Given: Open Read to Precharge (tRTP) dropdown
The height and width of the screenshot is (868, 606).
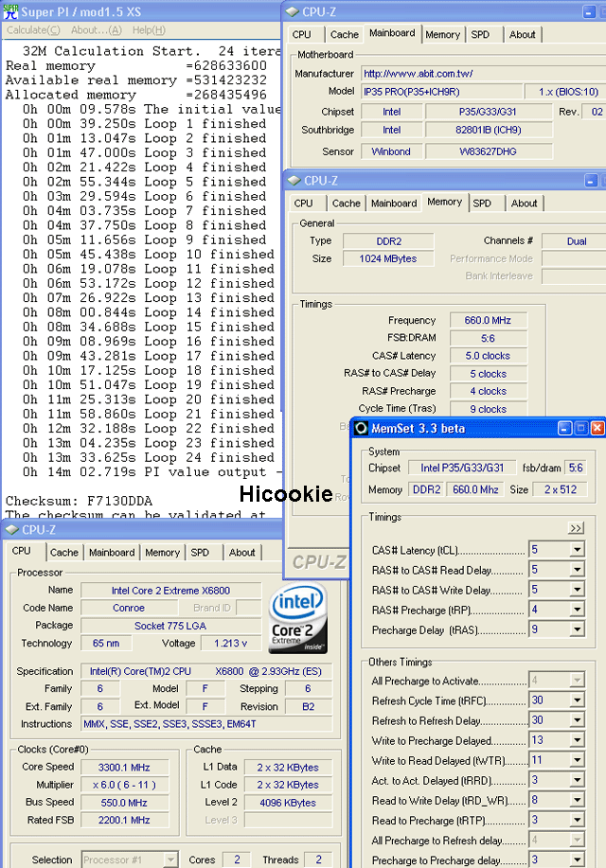Looking at the screenshot, I should (x=578, y=820).
